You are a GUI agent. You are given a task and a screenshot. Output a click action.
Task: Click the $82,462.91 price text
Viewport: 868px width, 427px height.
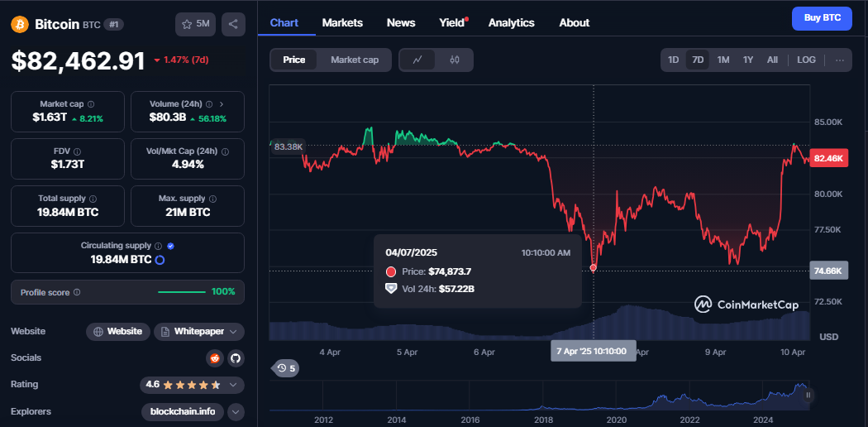[x=78, y=61]
